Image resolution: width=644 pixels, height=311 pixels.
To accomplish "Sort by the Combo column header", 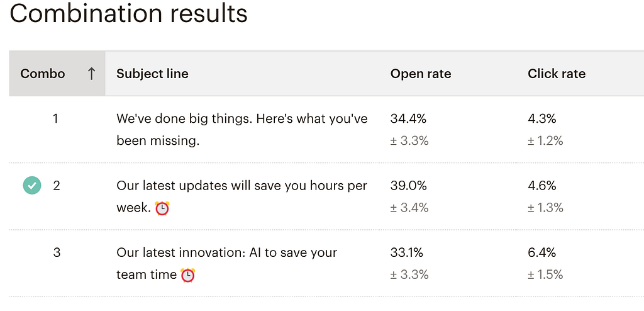I will tap(43, 74).
